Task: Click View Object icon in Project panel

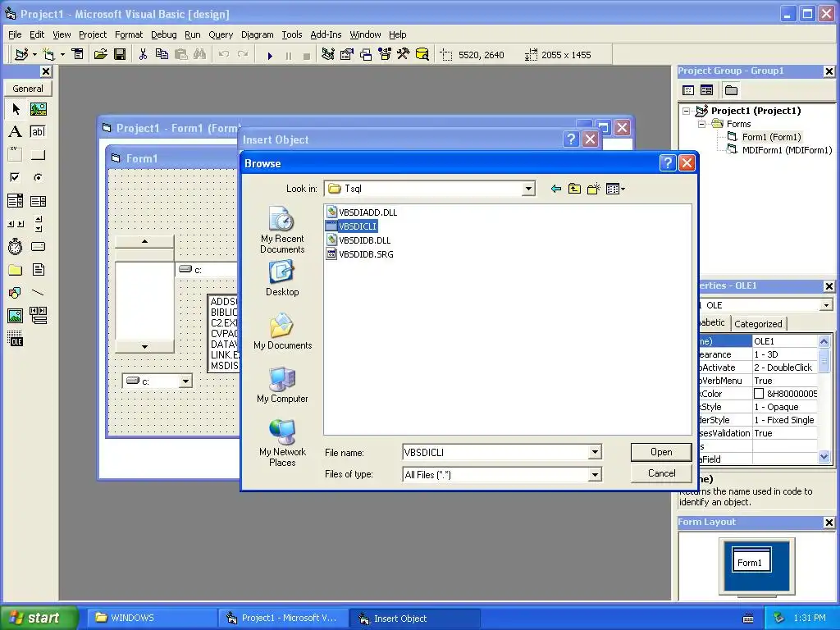Action: [706, 90]
